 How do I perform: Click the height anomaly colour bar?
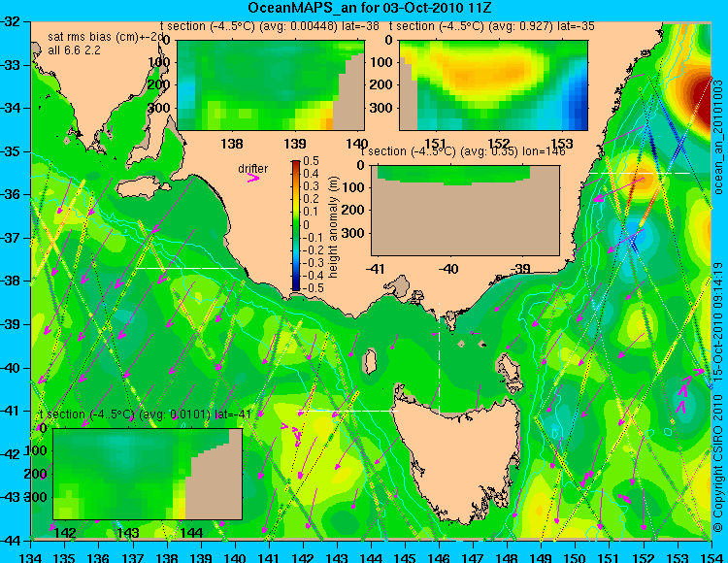(296, 226)
